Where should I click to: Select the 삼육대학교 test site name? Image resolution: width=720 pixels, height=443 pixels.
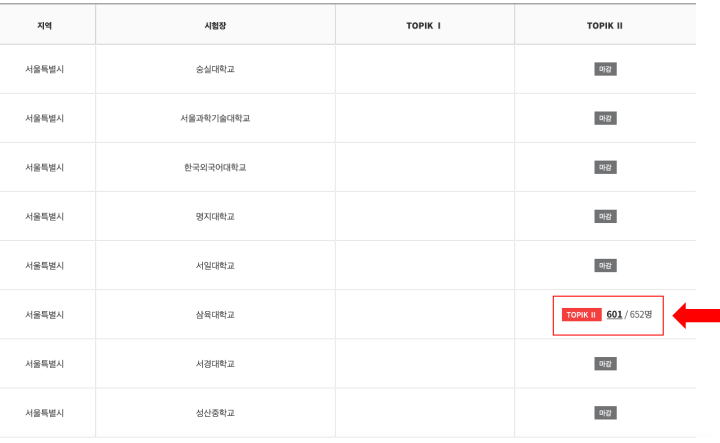pos(215,315)
